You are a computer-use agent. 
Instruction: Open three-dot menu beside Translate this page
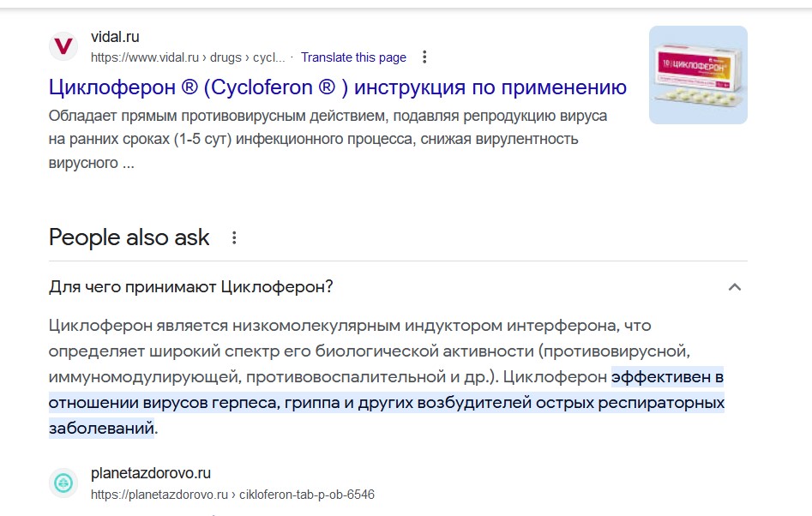(x=424, y=57)
